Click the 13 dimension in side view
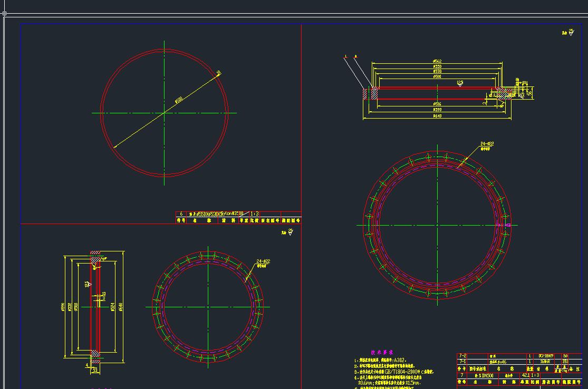 [x=104, y=294]
